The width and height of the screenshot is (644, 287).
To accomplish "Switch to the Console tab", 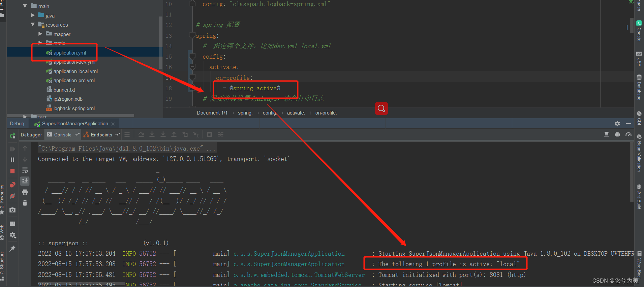I will click(63, 135).
